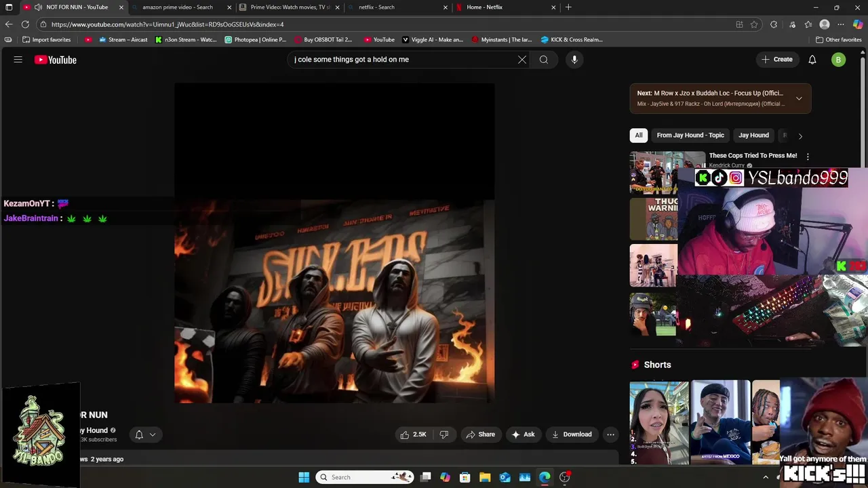Dislike the NOT FOR NUN video
868x488 pixels.
pos(444,434)
